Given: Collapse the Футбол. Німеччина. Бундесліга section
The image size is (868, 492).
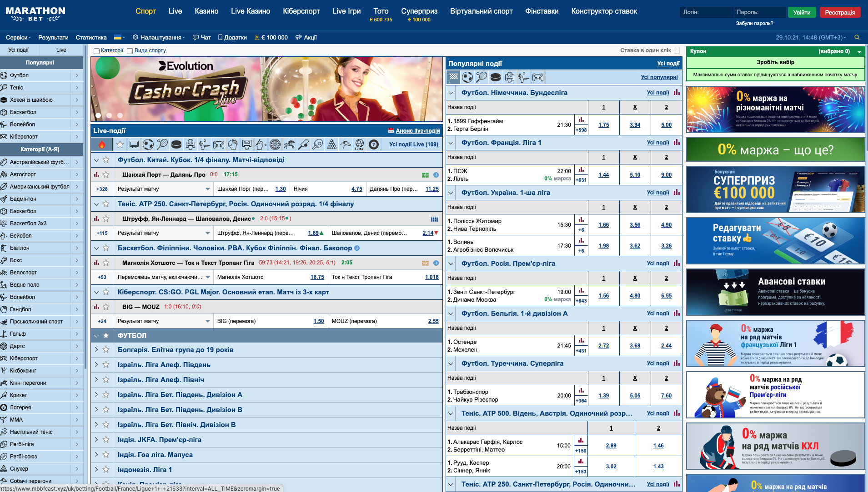Looking at the screenshot, I should [451, 93].
